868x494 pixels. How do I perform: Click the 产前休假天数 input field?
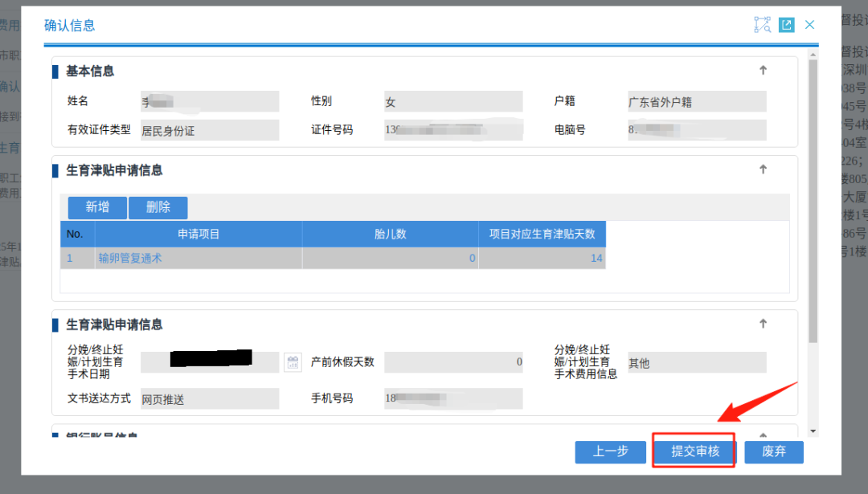(x=453, y=362)
